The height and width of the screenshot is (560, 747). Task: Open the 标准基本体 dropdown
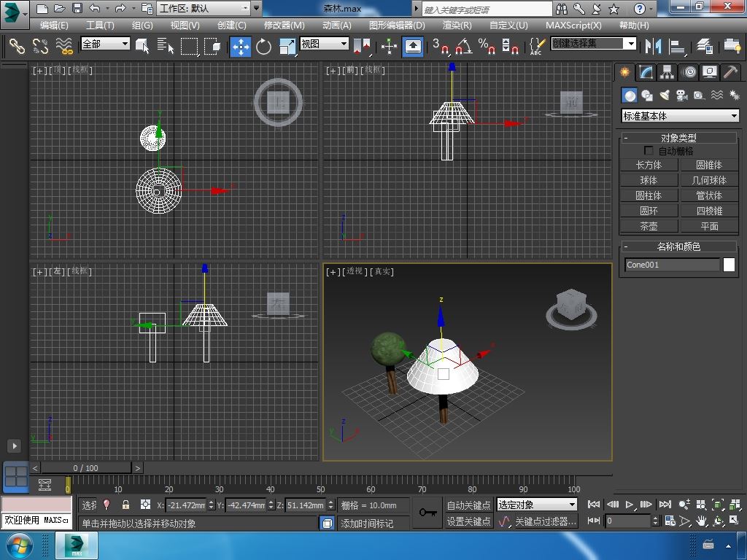[679, 116]
